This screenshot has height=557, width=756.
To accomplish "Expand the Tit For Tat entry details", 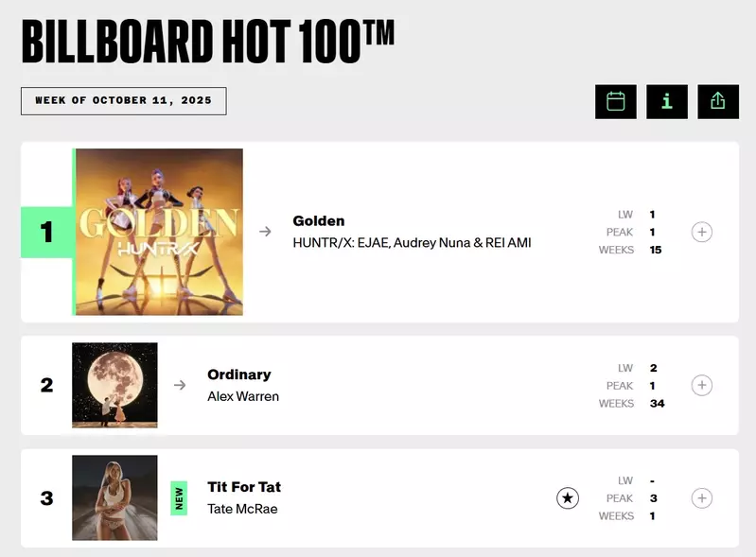I will pyautogui.click(x=701, y=497).
